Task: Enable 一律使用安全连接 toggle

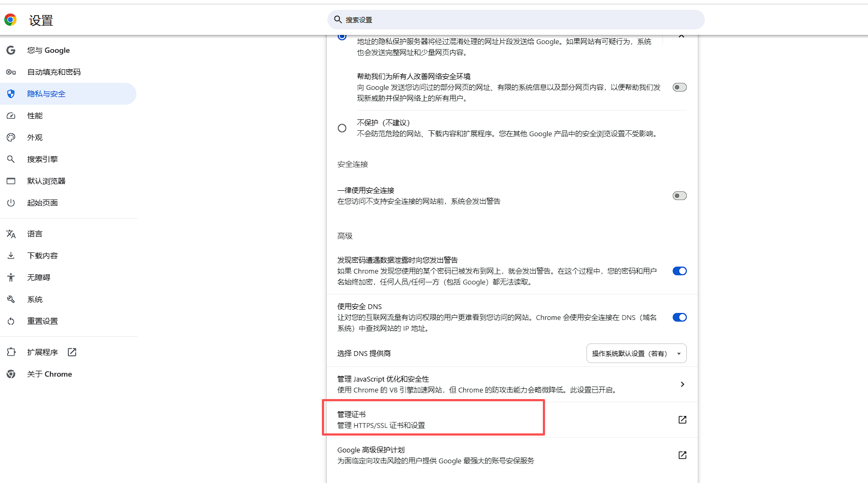Action: [x=680, y=196]
